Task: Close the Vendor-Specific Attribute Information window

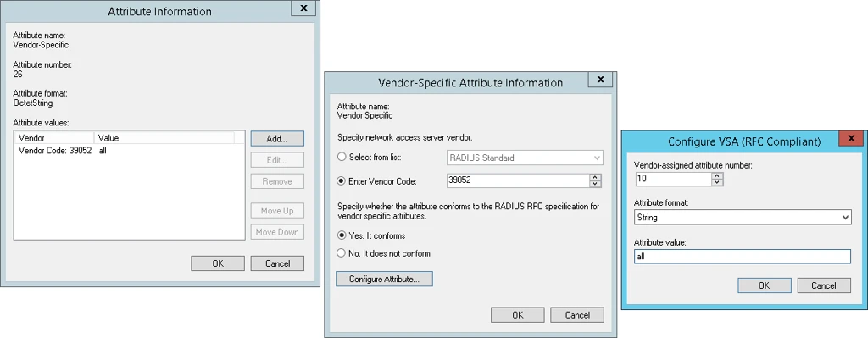Action: click(601, 80)
